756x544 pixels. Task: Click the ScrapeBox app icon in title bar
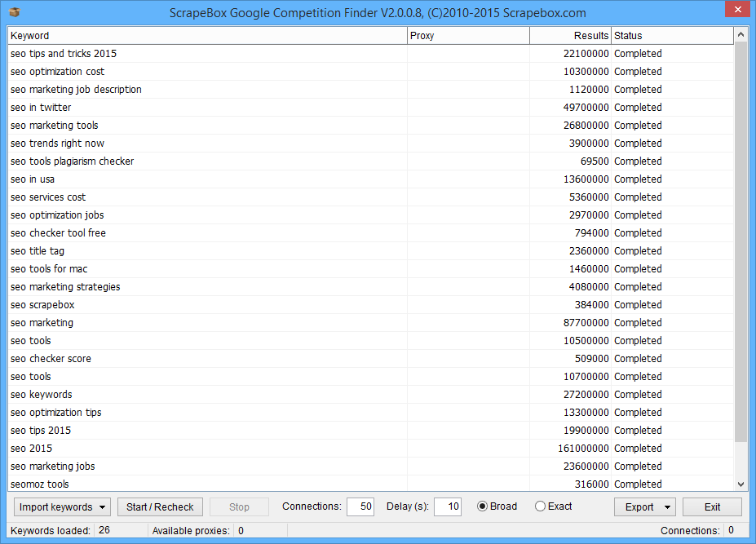click(x=13, y=13)
